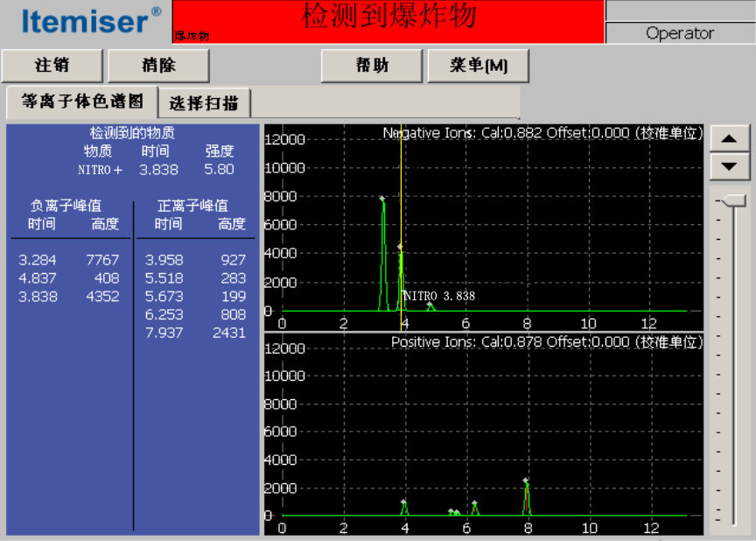Click the red 检测到爆炸物 alarm banner
Image resolution: width=756 pixels, height=541 pixels.
pyautogui.click(x=388, y=22)
